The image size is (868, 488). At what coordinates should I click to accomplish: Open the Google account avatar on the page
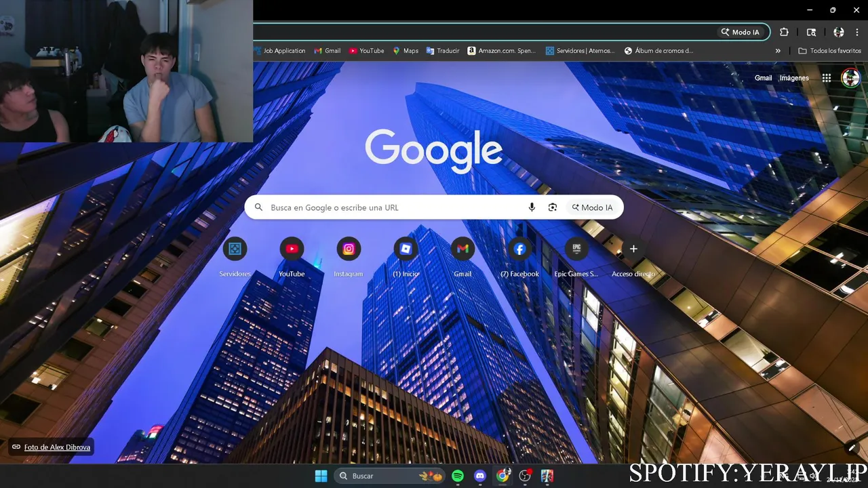pyautogui.click(x=850, y=78)
